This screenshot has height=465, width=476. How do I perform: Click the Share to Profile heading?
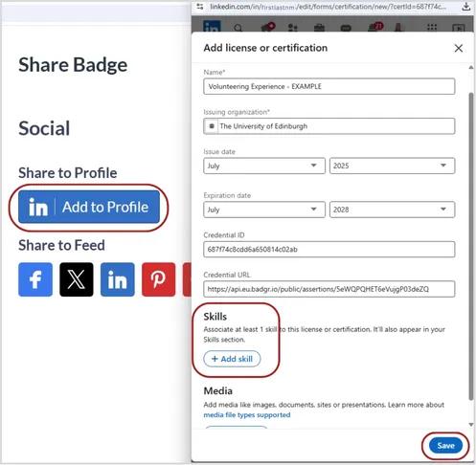68,173
